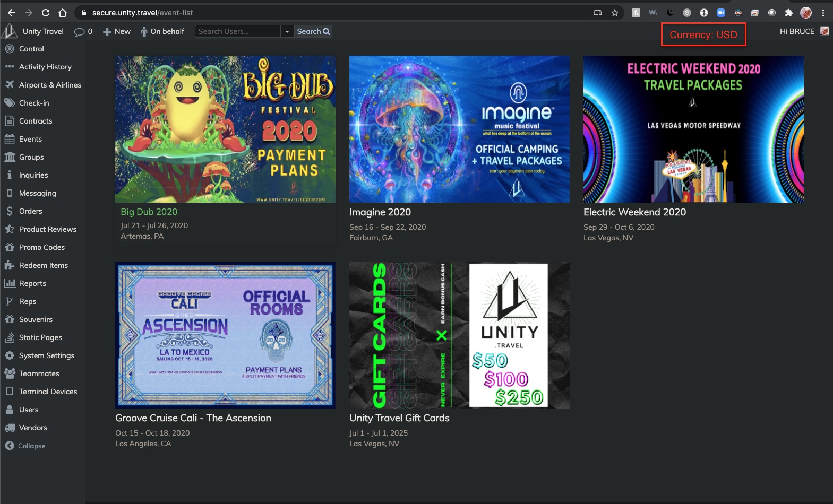Screen dimensions: 833x504
Task: Click the Users person icon
Action: 10,410
